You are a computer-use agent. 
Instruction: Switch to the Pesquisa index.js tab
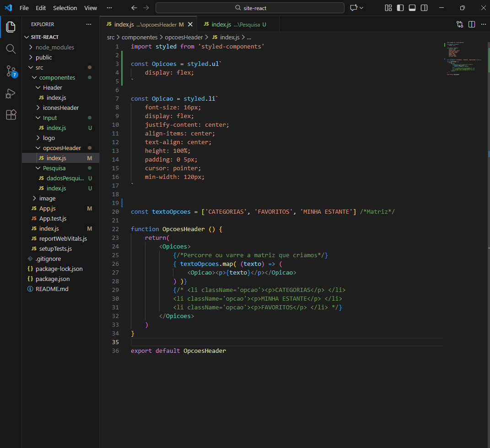pyautogui.click(x=235, y=24)
